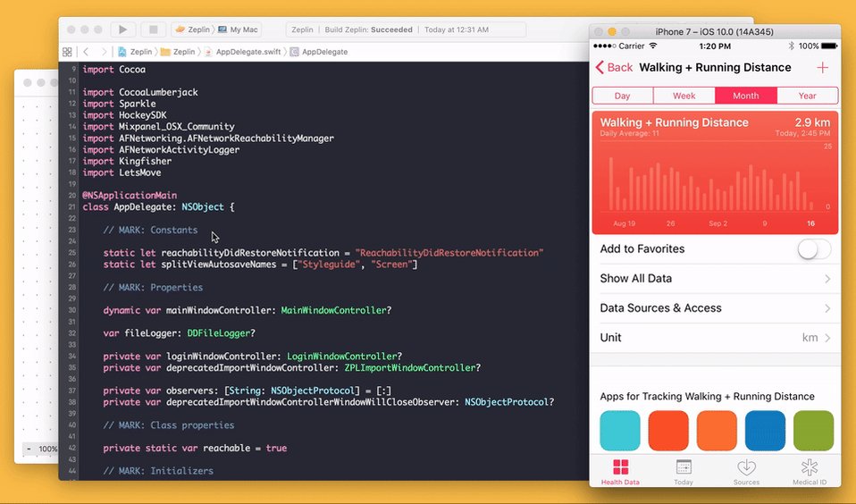
Task: Select Zeplin project in the jump bar
Action: pos(135,52)
